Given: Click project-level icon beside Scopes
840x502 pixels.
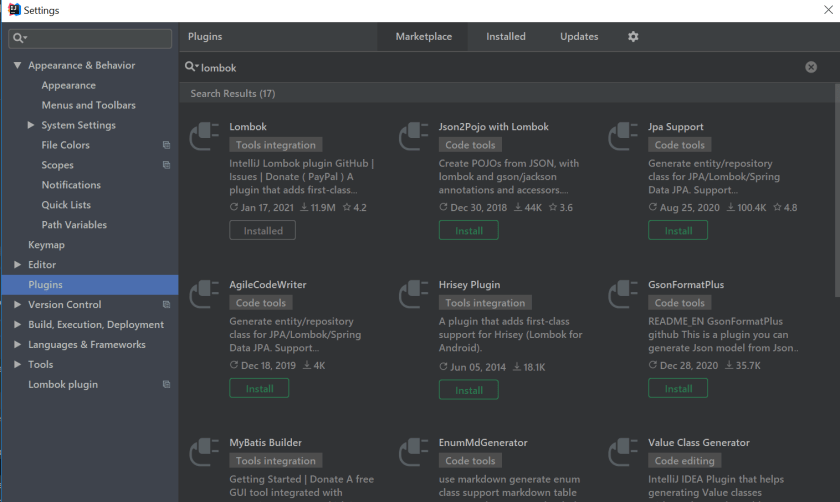Looking at the screenshot, I should (x=167, y=165).
